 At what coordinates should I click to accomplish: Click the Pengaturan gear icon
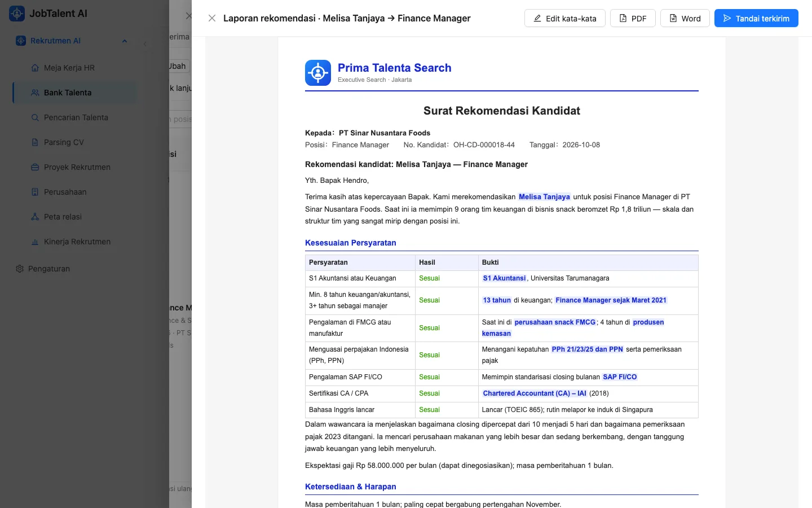coord(20,269)
